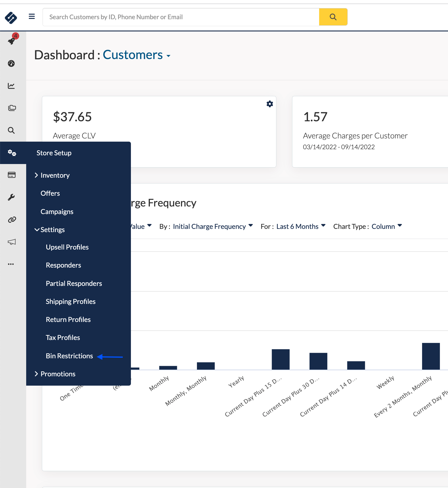Click the credit card icon in sidebar
Viewport: 448px width, 488px height.
tap(12, 175)
